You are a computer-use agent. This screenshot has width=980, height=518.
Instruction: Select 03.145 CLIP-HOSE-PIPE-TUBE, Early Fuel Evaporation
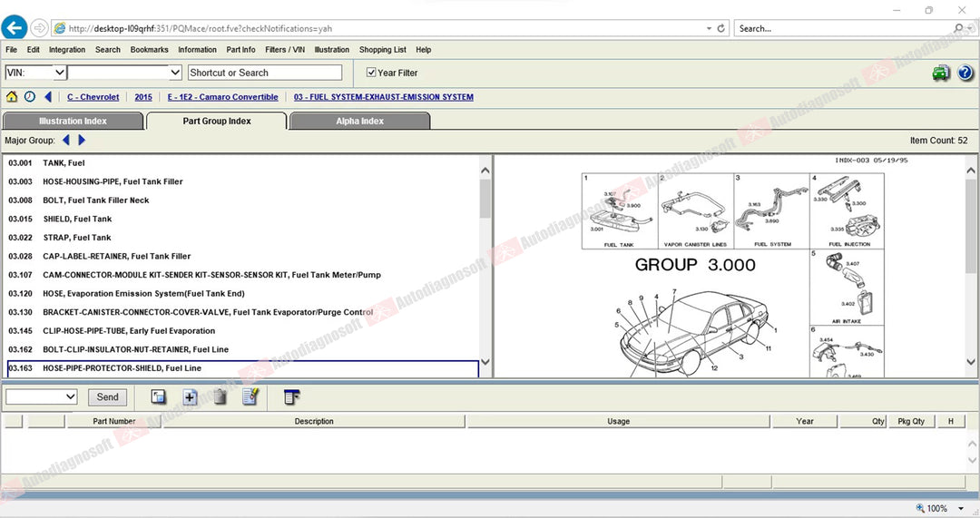click(x=242, y=331)
